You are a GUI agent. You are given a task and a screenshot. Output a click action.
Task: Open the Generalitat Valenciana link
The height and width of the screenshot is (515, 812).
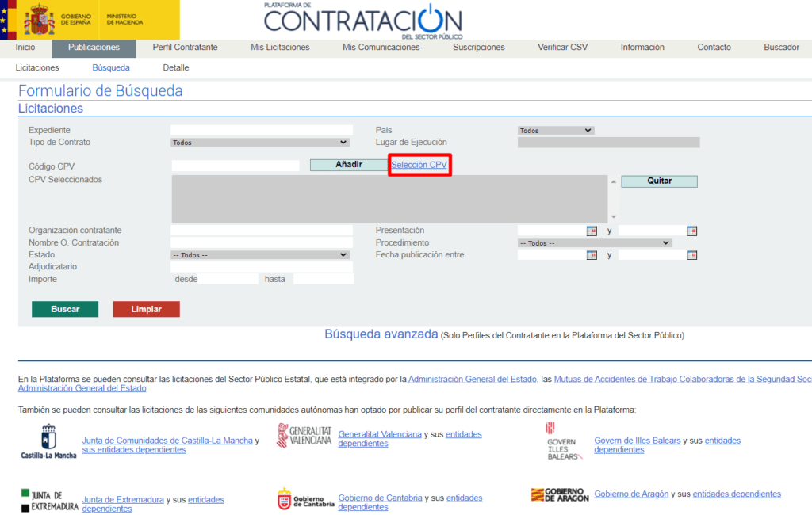click(x=380, y=434)
